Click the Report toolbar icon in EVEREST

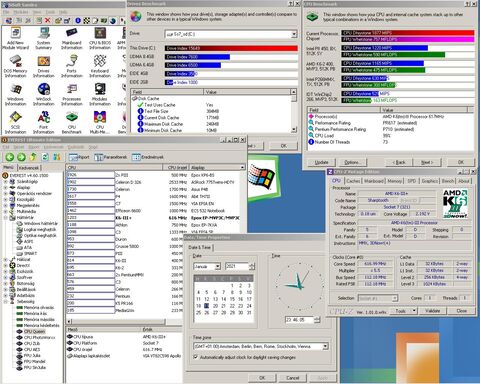[x=79, y=157]
